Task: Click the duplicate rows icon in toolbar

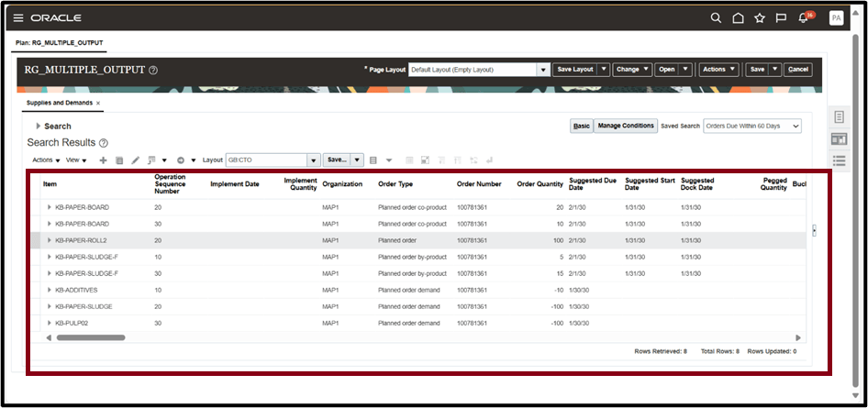Action: [119, 160]
